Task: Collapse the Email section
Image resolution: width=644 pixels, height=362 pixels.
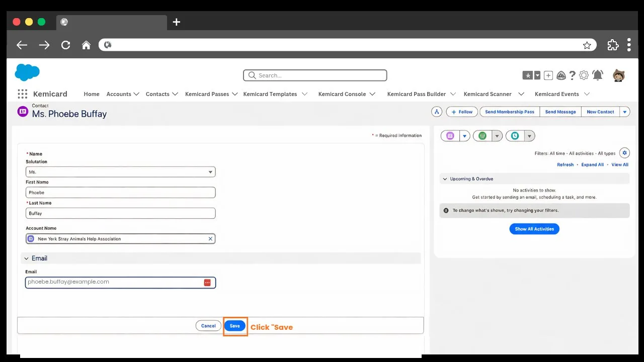Action: click(27, 258)
